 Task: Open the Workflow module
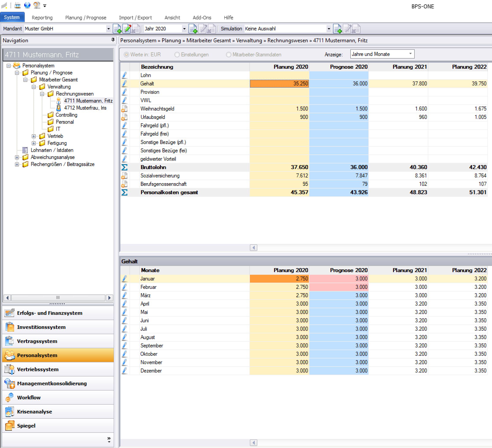(58, 398)
